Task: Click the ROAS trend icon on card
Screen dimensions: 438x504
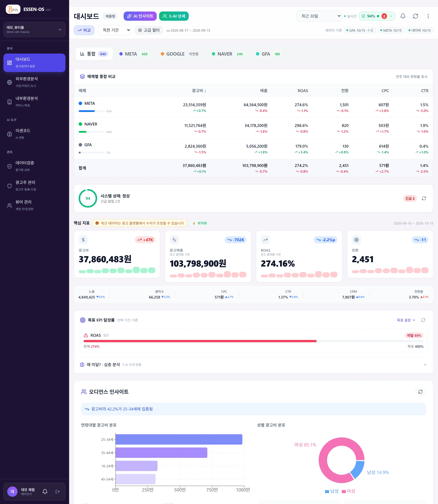Action: [x=265, y=240]
